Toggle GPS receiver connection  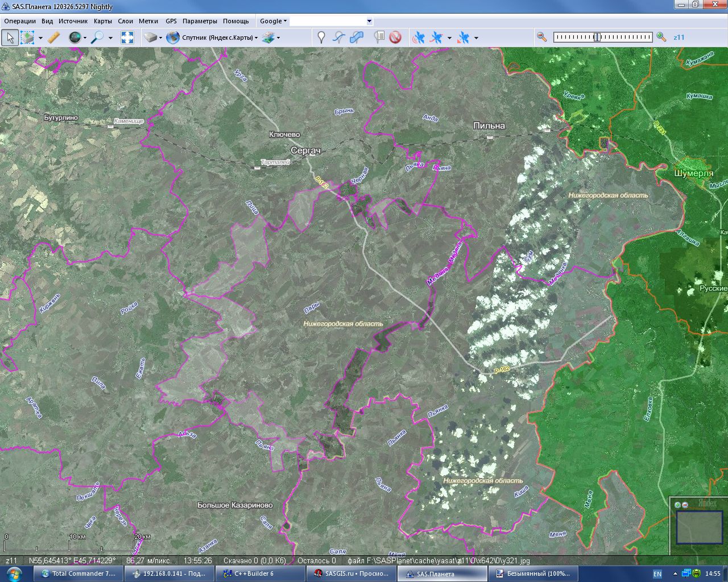418,38
